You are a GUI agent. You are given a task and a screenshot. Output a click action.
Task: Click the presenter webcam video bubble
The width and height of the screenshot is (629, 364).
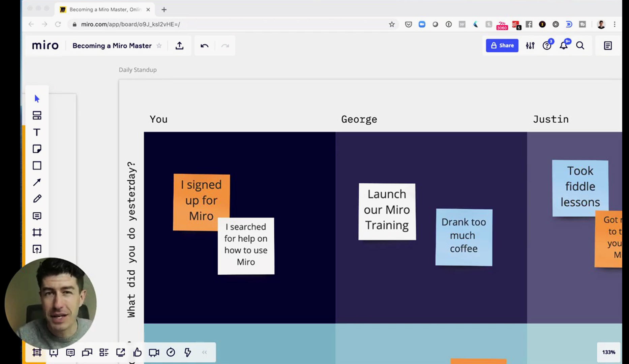pyautogui.click(x=51, y=303)
